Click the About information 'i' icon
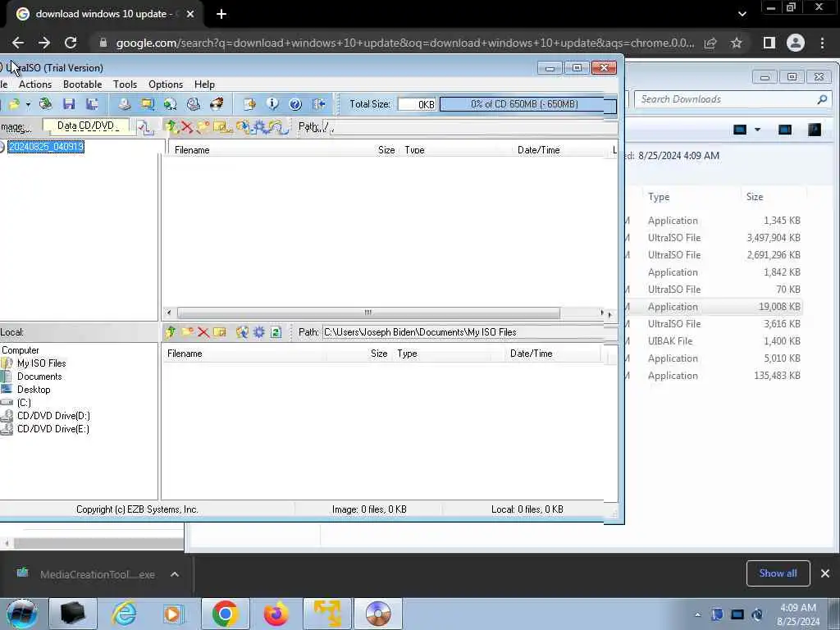The width and height of the screenshot is (840, 630). coord(272,104)
